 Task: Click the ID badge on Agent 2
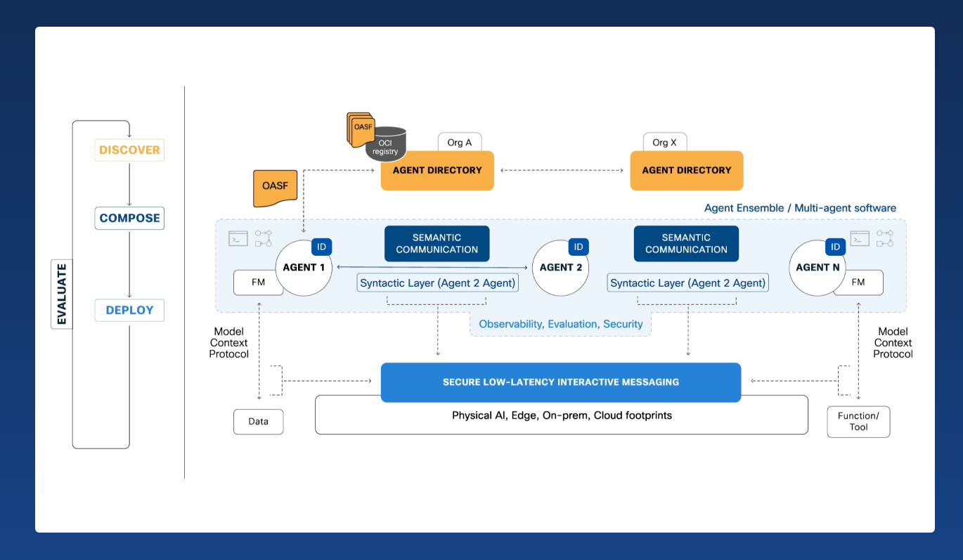click(579, 247)
